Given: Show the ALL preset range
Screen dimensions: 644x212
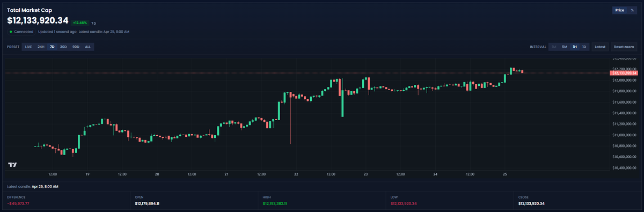Looking at the screenshot, I should pos(87,47).
